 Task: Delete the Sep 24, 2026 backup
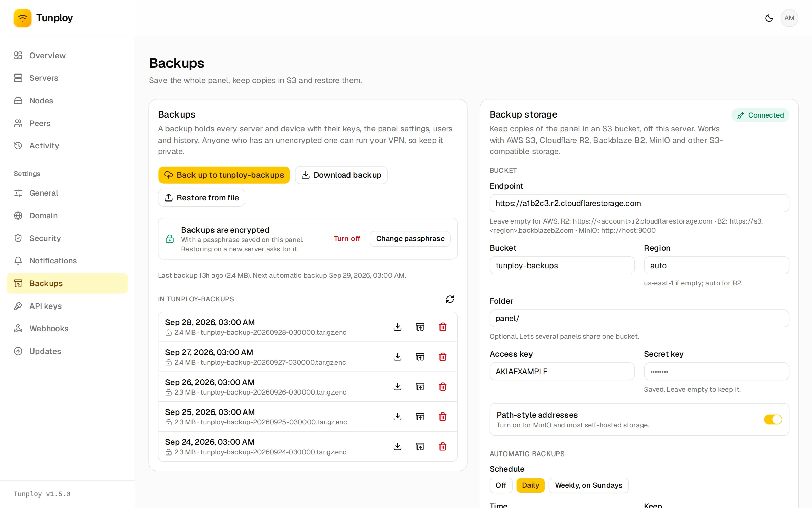pyautogui.click(x=443, y=446)
